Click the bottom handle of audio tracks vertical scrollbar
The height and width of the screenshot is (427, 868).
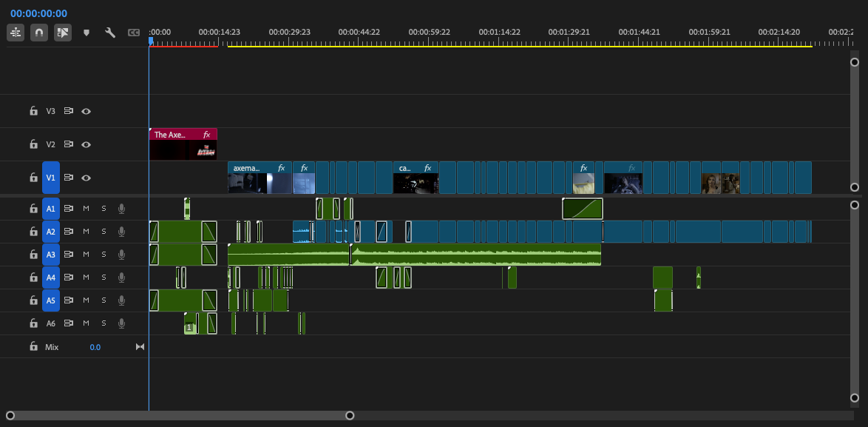[x=854, y=397]
